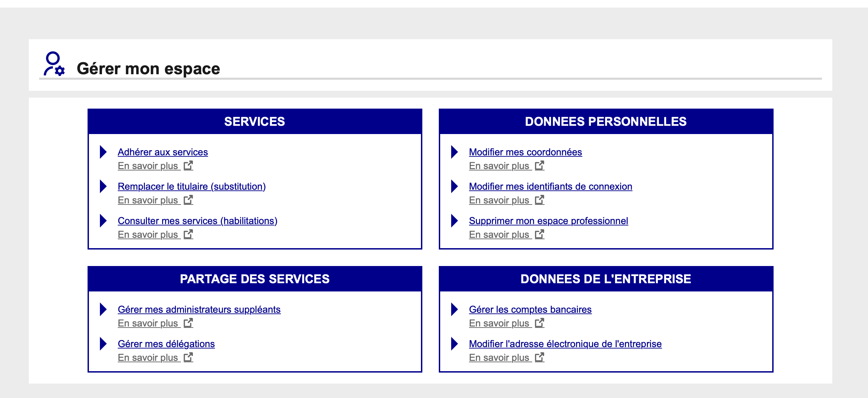The image size is (868, 398).
Task: Click En savoir plus under Gérer les comptes bancaires
Action: [x=499, y=323]
